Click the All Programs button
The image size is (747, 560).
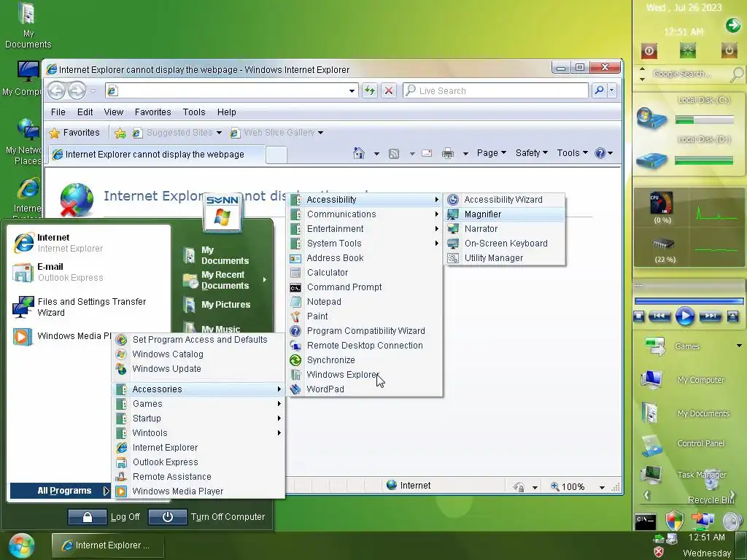tap(61, 491)
